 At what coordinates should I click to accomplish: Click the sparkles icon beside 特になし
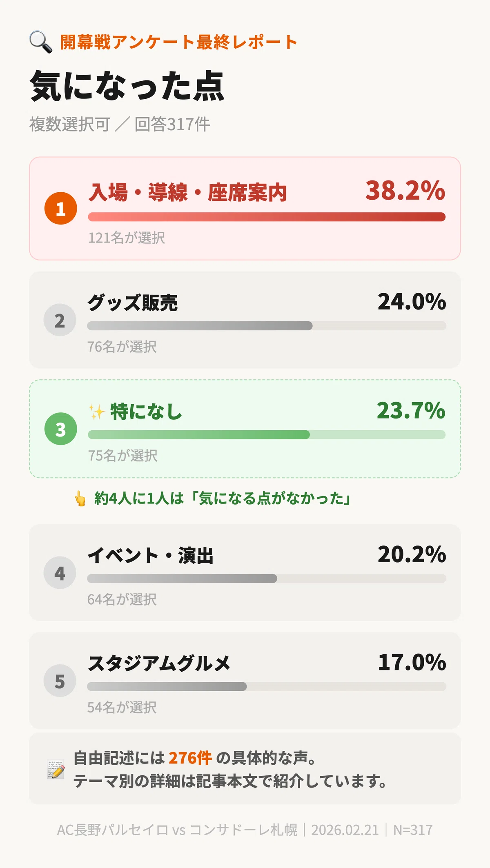click(x=97, y=412)
